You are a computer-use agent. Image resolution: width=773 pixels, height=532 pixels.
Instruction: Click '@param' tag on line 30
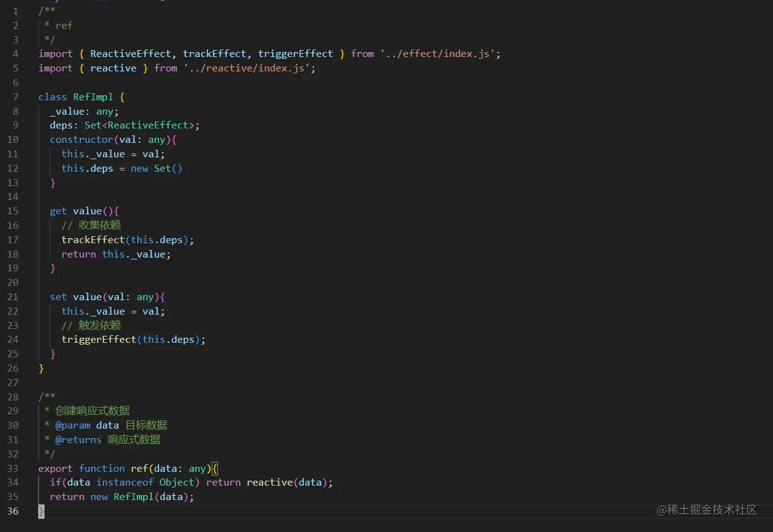click(x=73, y=425)
